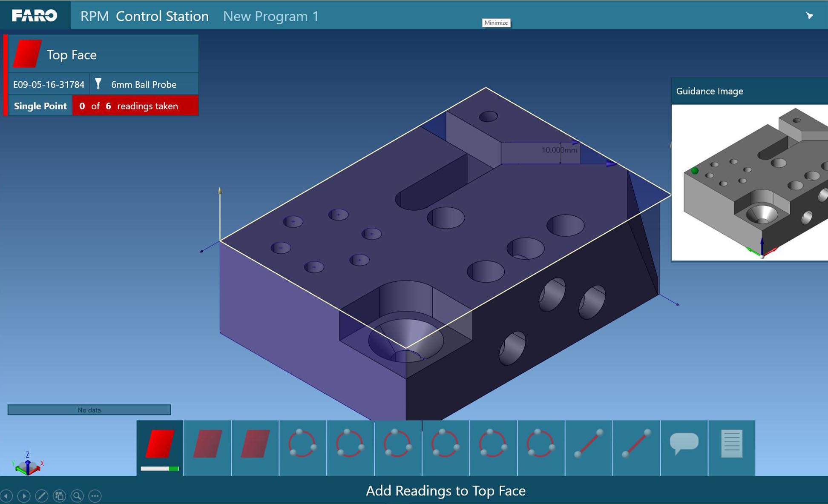Viewport: 828px width, 504px height.
Task: Click the ball probe icon
Action: (x=98, y=83)
